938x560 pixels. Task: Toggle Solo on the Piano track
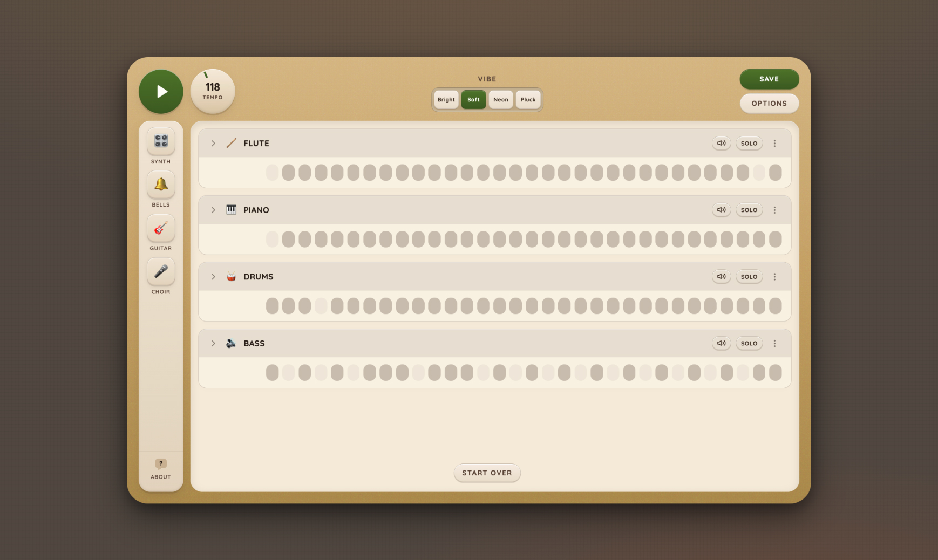coord(749,210)
